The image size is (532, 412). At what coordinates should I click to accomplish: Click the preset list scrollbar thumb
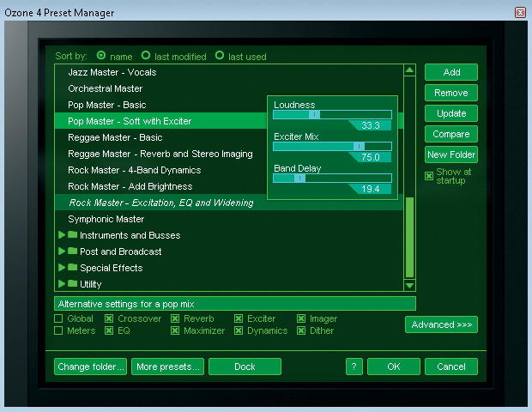click(x=409, y=238)
